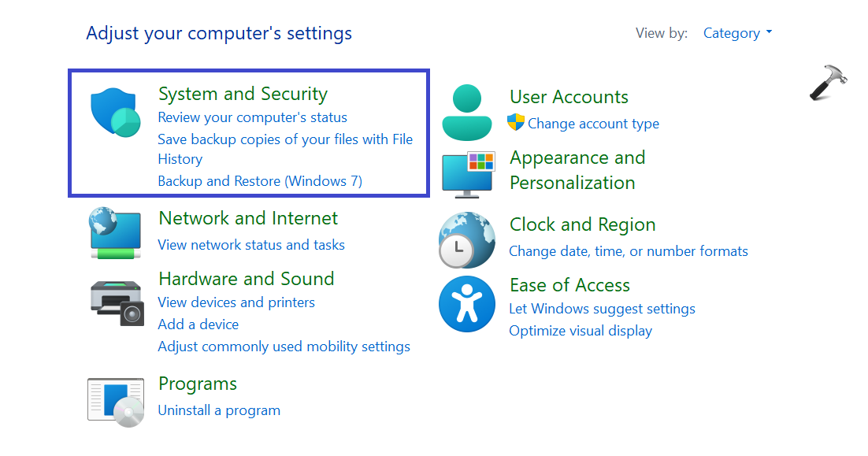Click Change account type link

click(593, 124)
